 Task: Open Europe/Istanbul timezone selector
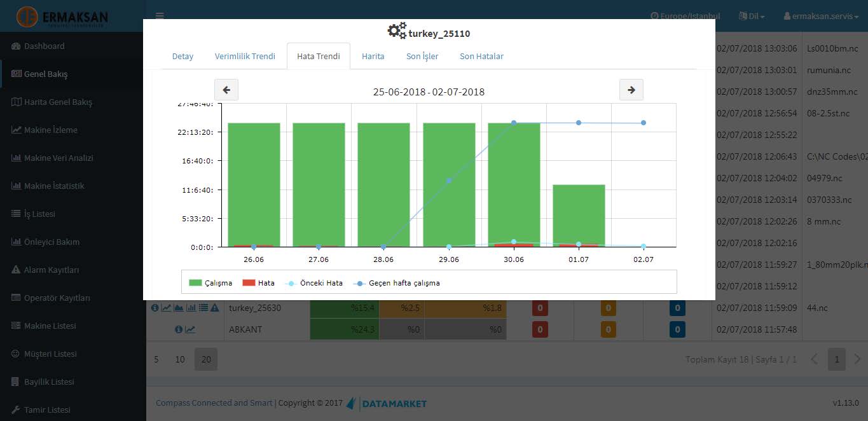685,16
